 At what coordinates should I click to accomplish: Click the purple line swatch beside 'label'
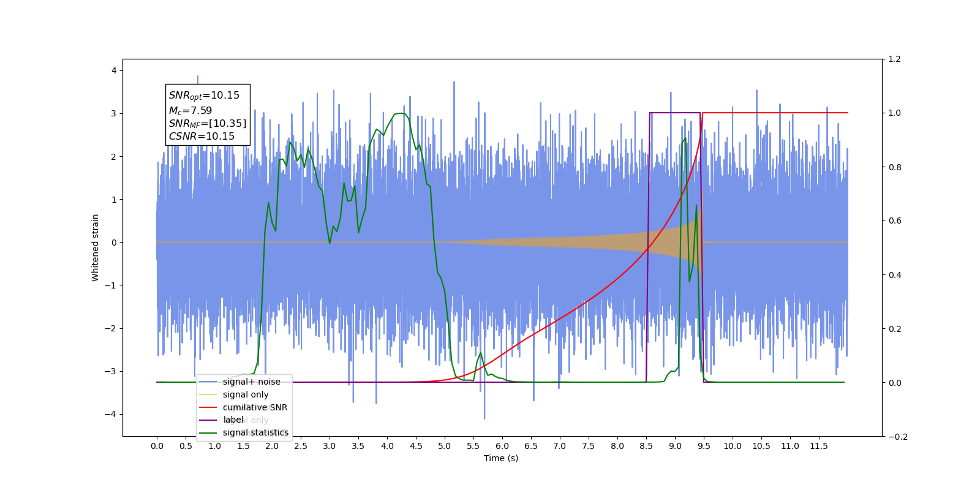pos(208,420)
